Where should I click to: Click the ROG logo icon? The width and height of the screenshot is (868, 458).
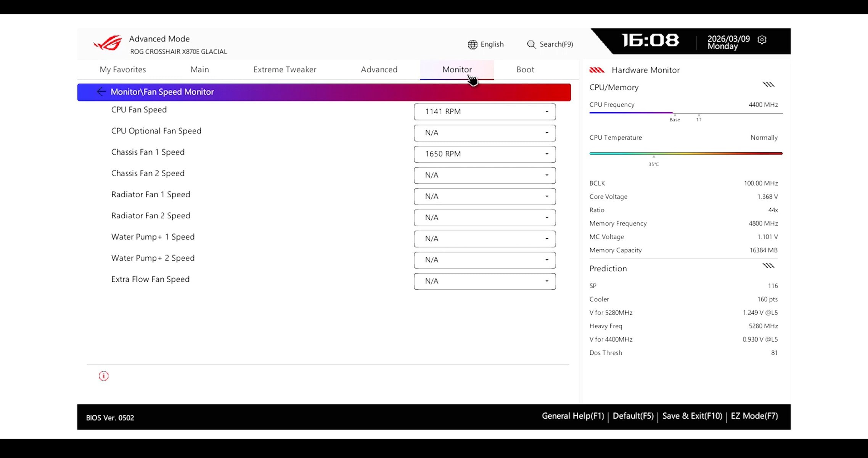click(108, 43)
